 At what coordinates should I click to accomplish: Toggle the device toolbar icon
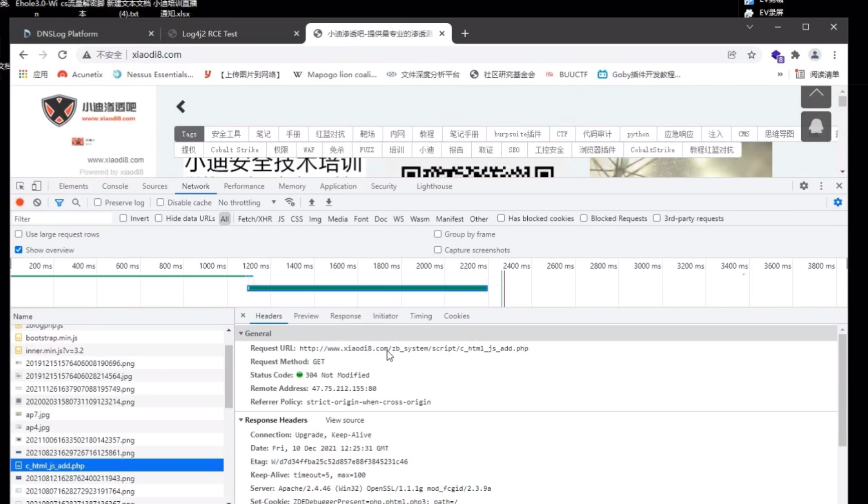pos(36,186)
